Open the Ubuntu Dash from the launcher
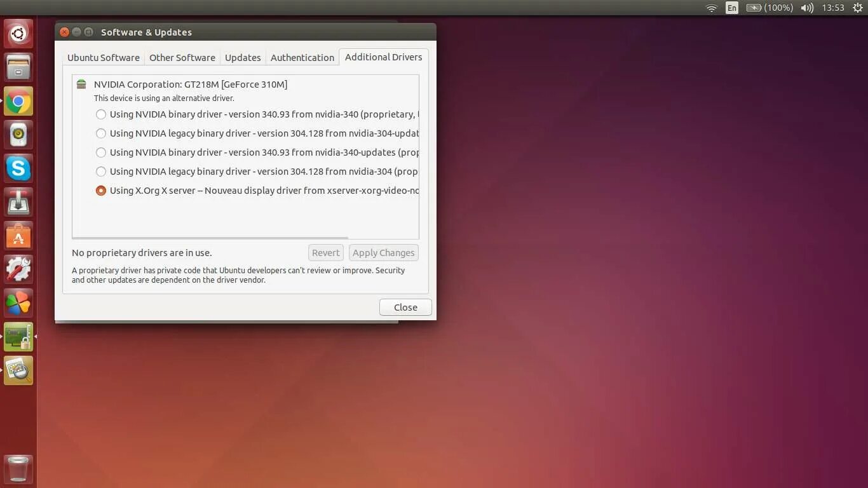This screenshot has width=868, height=488. 18,34
